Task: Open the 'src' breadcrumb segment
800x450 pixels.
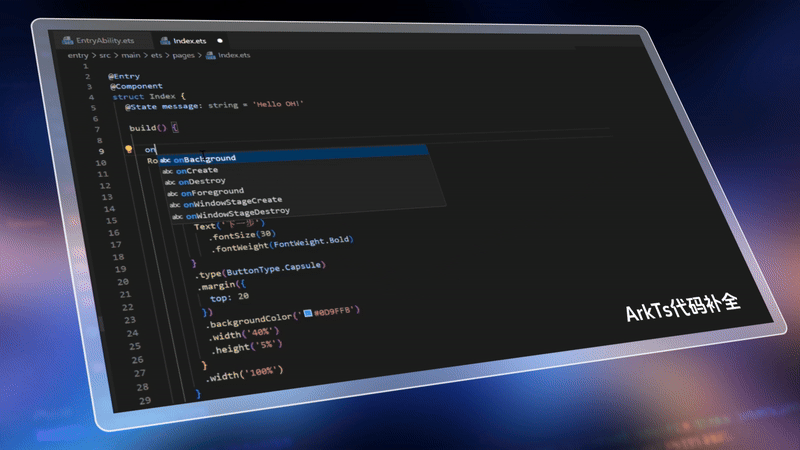Action: (105, 55)
